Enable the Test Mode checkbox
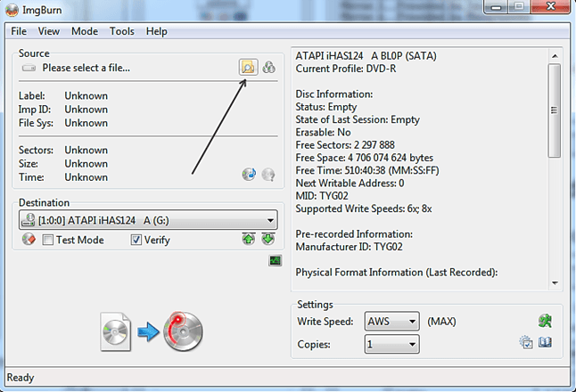 pyautogui.click(x=47, y=240)
